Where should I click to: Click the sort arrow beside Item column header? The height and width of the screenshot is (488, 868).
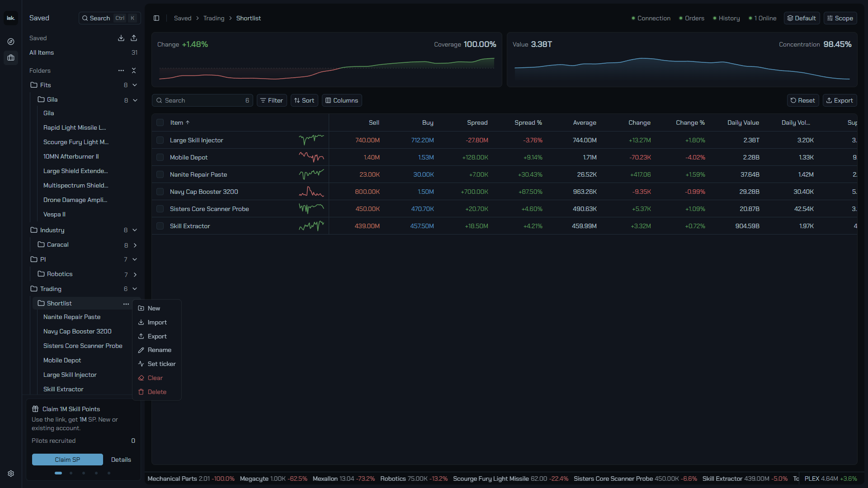(188, 122)
